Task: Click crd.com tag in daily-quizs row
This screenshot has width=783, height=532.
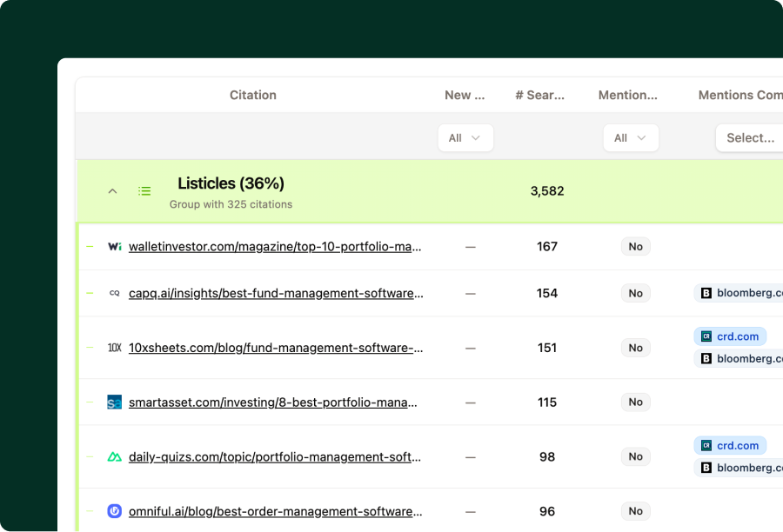Action: pyautogui.click(x=730, y=446)
